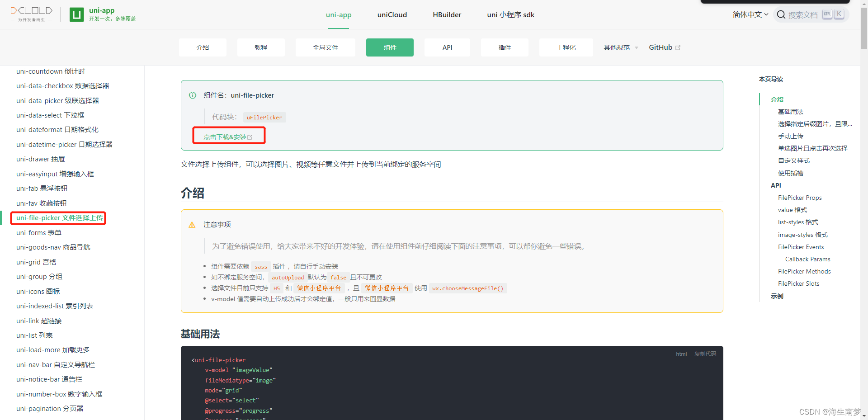Click the DCloud logo
The image size is (868, 420).
[x=31, y=14]
